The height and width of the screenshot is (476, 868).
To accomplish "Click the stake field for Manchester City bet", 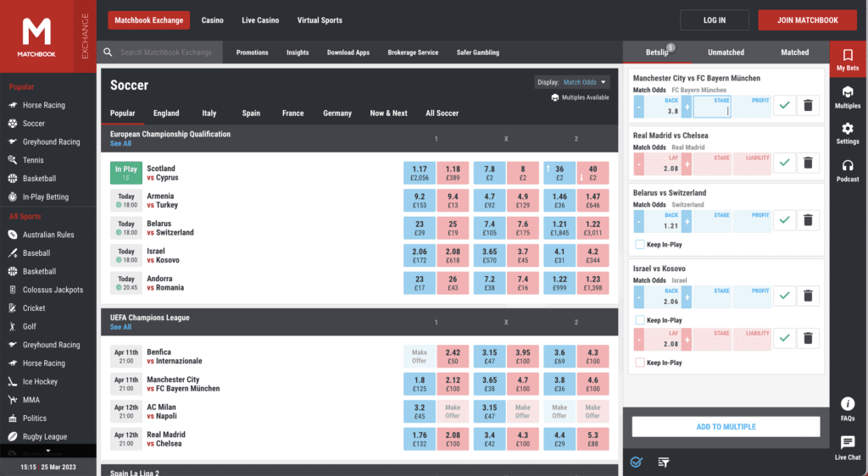I will click(x=712, y=106).
